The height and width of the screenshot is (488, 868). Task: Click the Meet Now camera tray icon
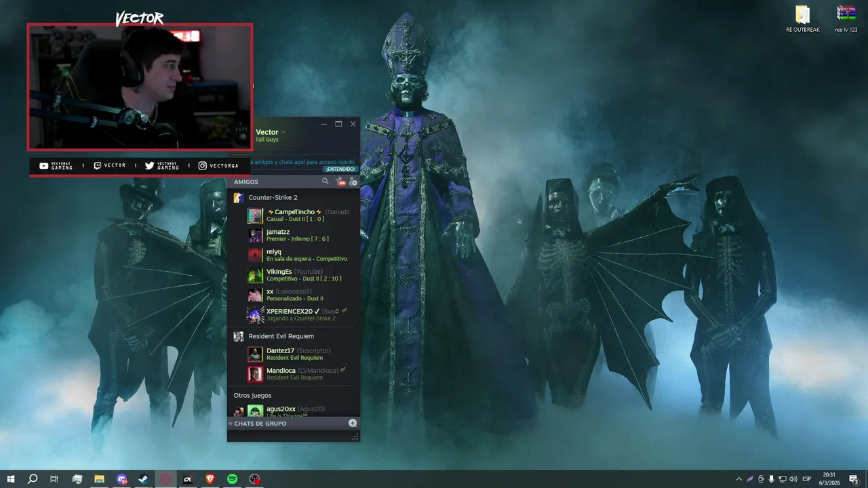pyautogui.click(x=761, y=479)
